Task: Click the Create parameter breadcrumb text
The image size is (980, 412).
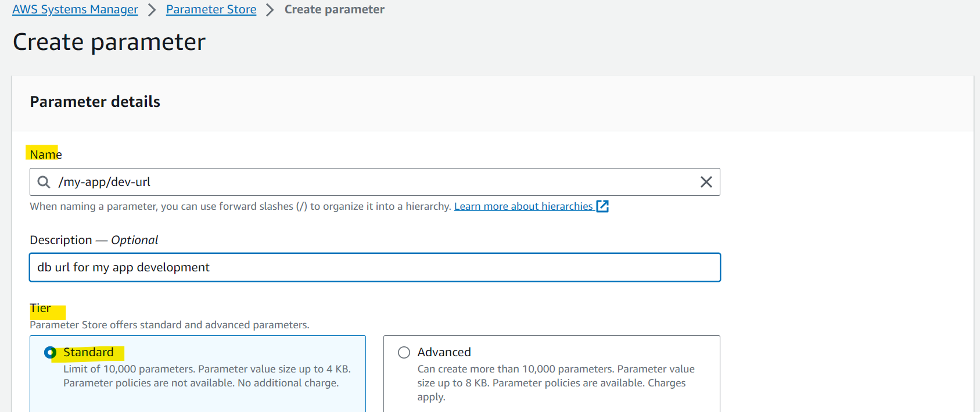Action: click(334, 9)
